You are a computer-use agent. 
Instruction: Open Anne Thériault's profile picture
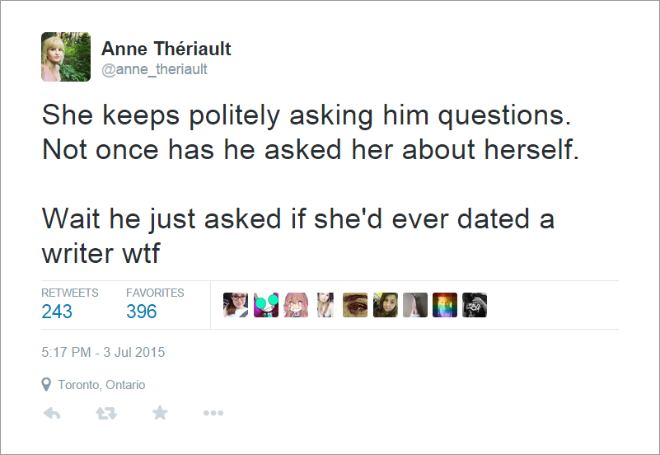[66, 57]
